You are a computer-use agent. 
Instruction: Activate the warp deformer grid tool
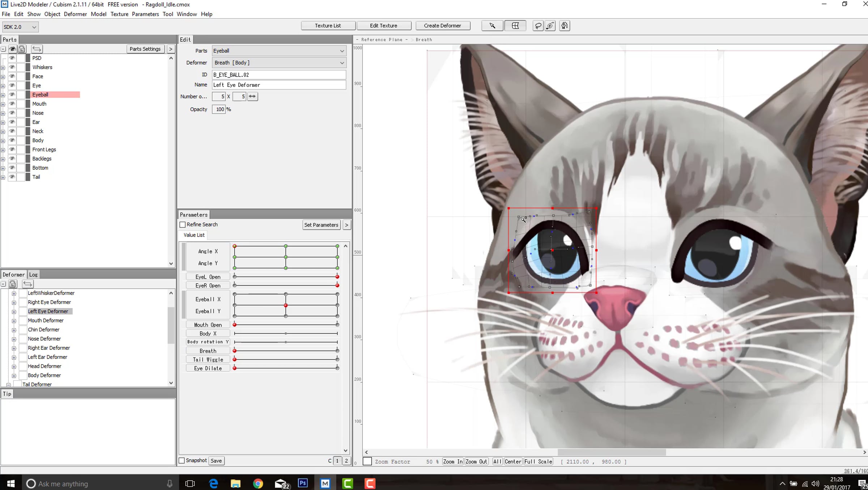(x=515, y=26)
